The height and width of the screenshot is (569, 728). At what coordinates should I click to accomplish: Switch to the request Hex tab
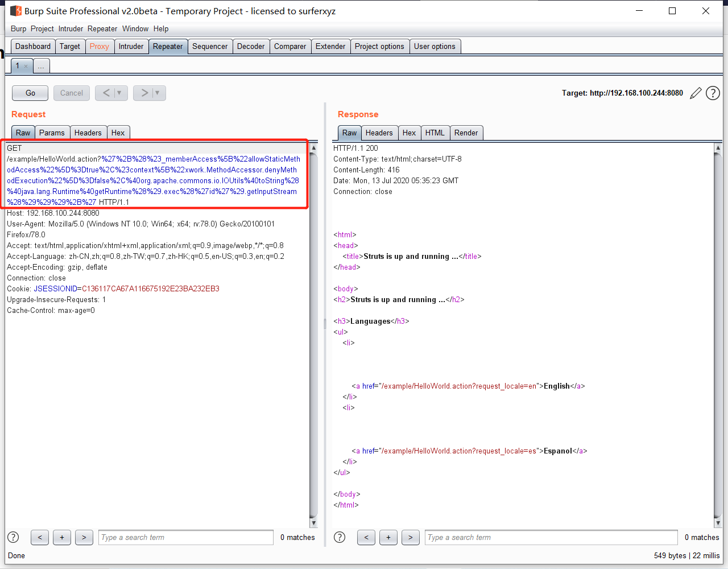click(118, 133)
